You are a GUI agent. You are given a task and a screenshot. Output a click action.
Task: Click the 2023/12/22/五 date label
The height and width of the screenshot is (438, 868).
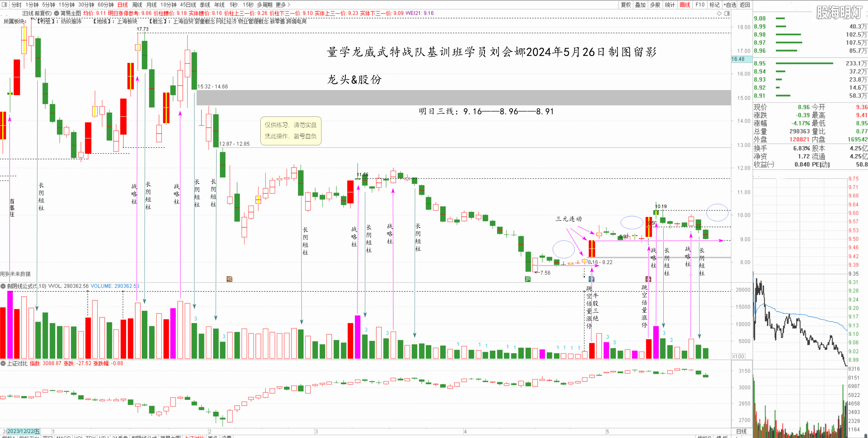point(23,431)
